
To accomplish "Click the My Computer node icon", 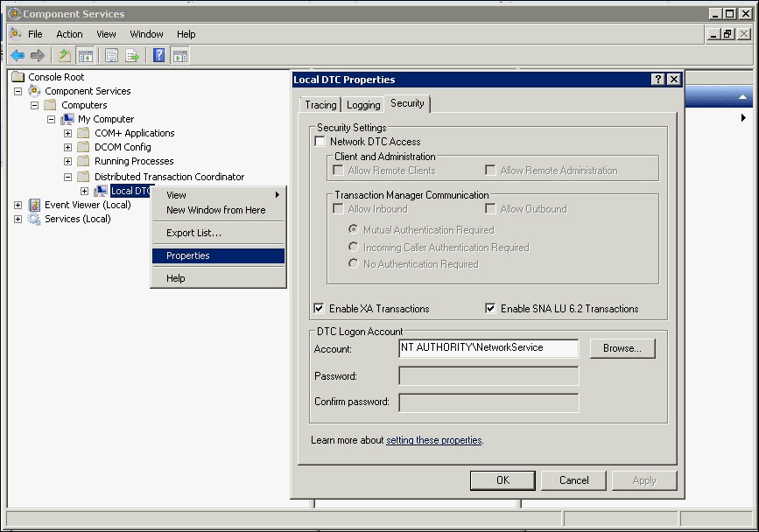I will (x=67, y=118).
